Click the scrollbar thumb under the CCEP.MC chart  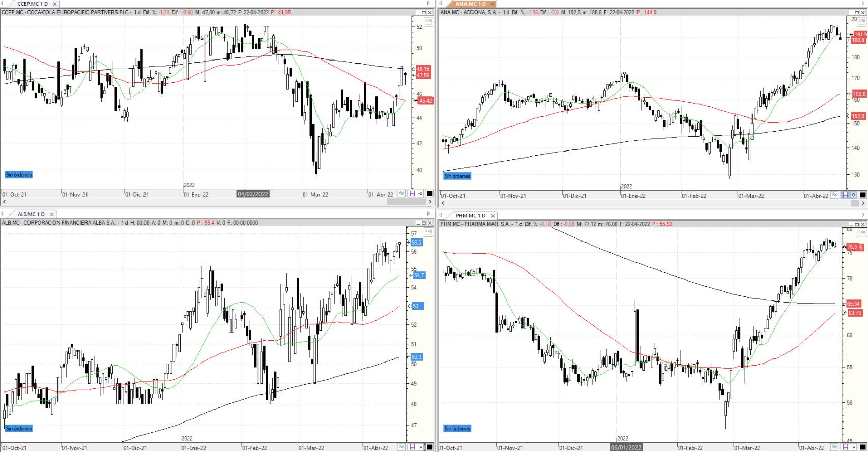tap(406, 202)
